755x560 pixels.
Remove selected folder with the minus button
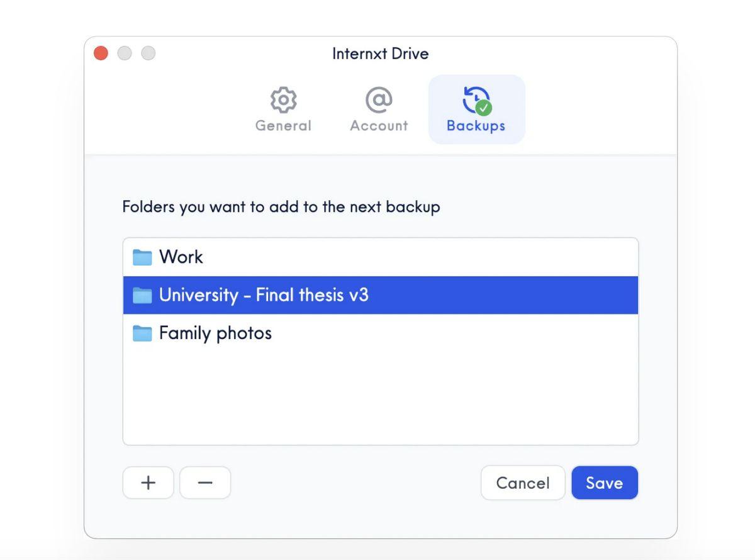coord(205,483)
